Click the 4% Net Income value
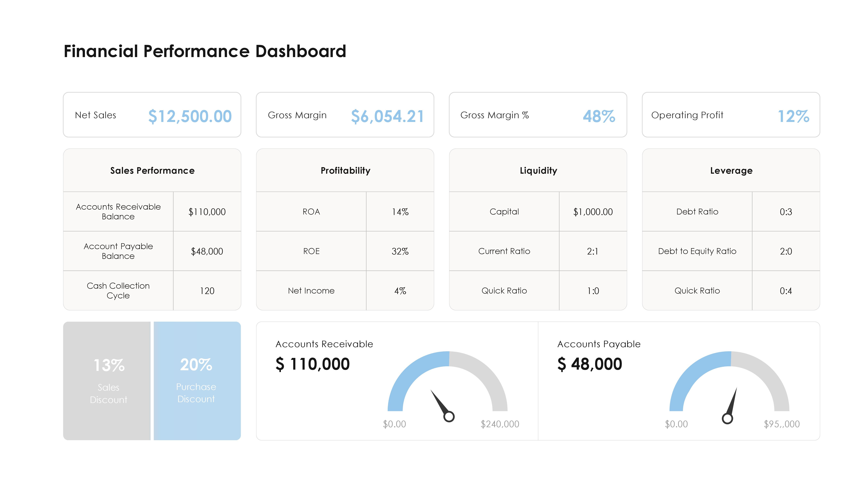868x488 pixels. coord(400,291)
